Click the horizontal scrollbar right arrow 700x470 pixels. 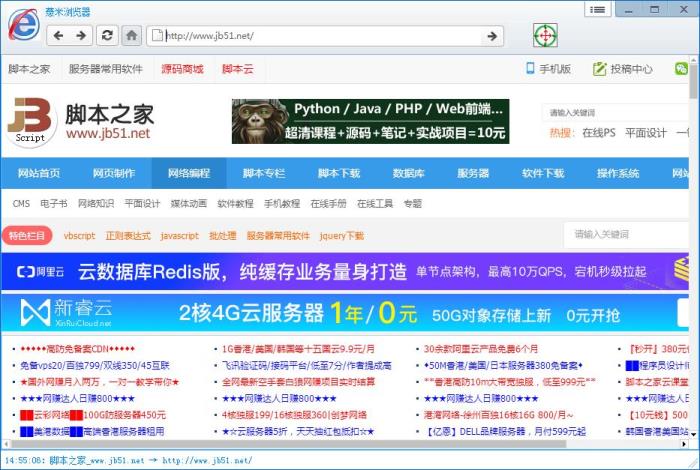[x=684, y=444]
